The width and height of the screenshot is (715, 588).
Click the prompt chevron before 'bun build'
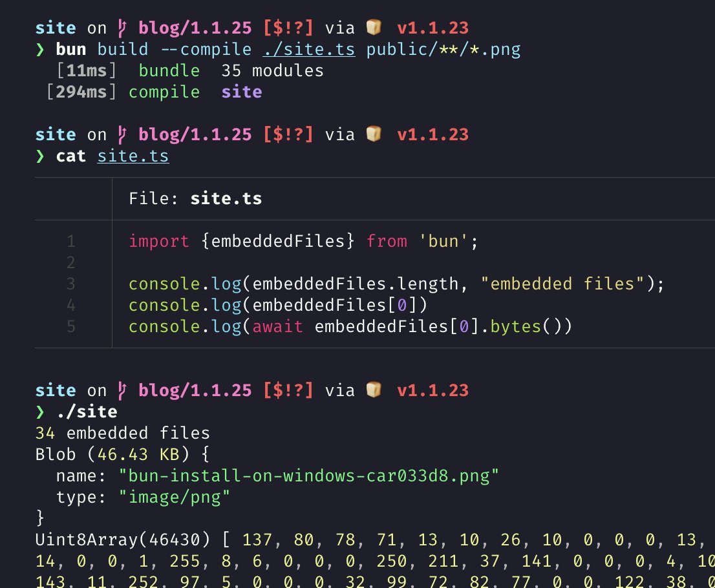[x=40, y=49]
